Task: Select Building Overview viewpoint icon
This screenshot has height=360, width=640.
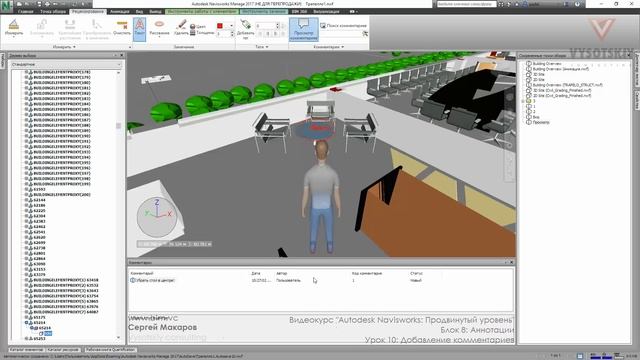Action: [529, 64]
